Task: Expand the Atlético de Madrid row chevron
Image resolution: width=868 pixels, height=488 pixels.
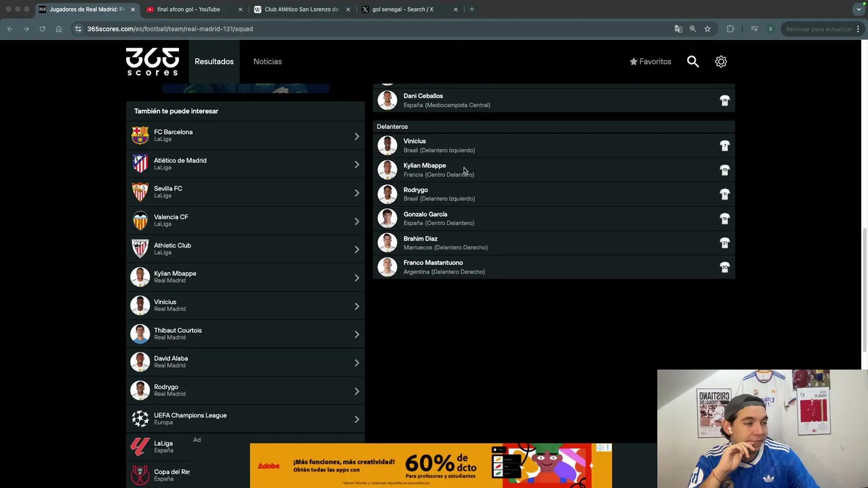Action: (x=357, y=165)
